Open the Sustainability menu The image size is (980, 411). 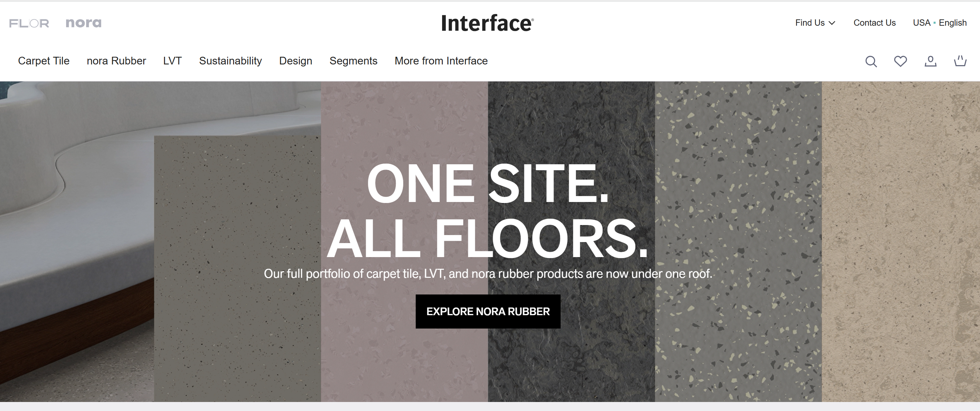coord(230,61)
